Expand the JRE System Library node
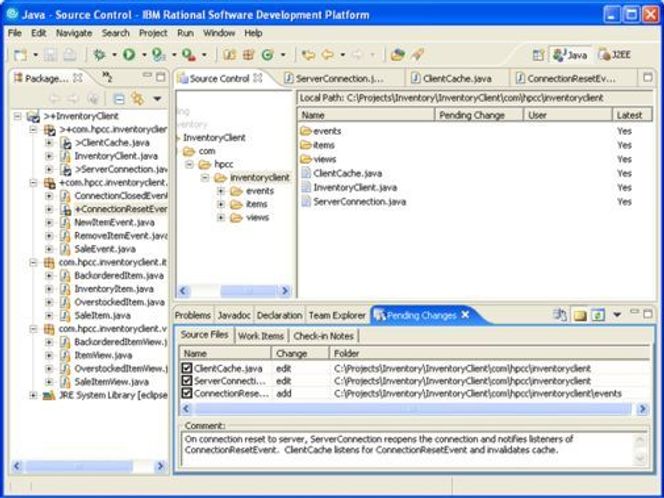The width and height of the screenshot is (664, 498). (x=33, y=396)
